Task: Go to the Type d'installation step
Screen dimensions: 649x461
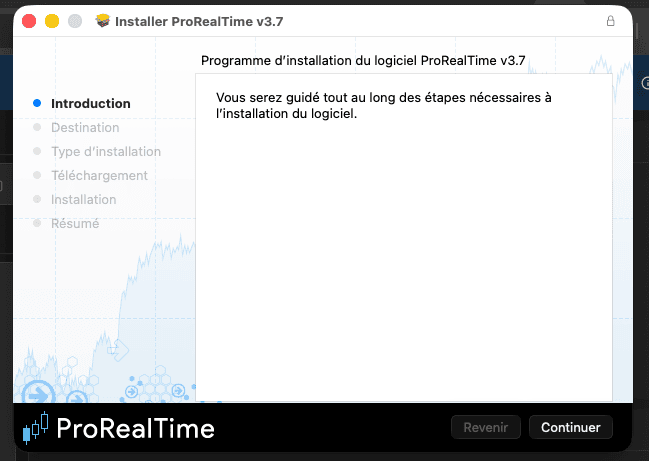Action: click(x=106, y=151)
